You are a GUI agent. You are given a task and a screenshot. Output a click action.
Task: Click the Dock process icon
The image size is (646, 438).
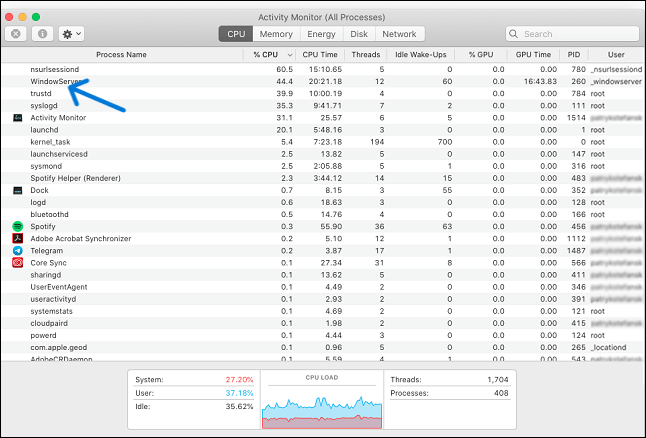(x=18, y=190)
